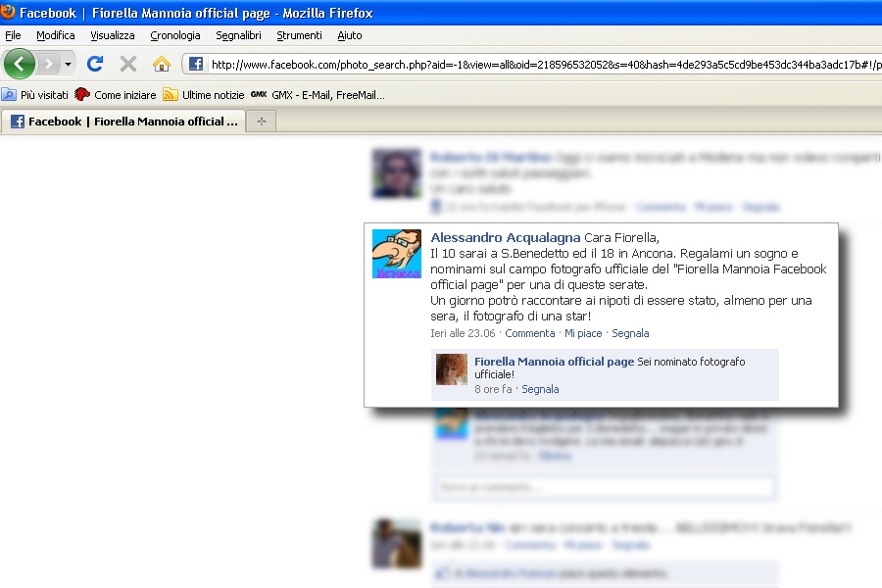
Task: Click the Facebook icon on the tab
Action: [18, 121]
